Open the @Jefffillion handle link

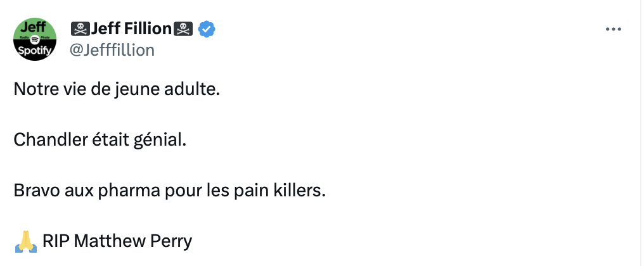coord(112,51)
